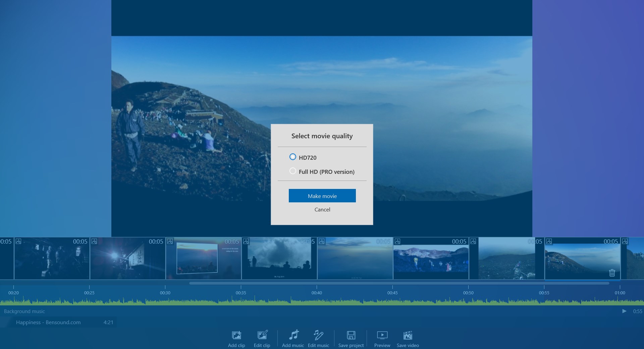Cancel the movie quality dialog
The height and width of the screenshot is (349, 644).
[x=322, y=209]
